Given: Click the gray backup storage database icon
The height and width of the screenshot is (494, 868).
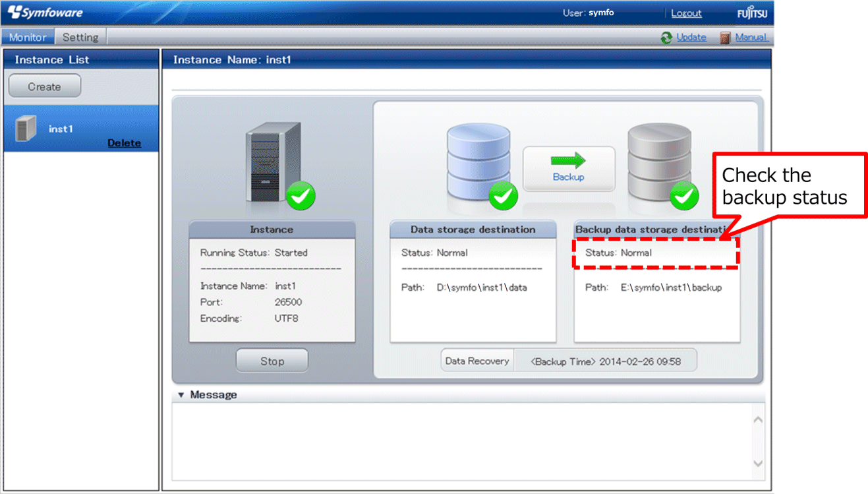Looking at the screenshot, I should click(659, 161).
